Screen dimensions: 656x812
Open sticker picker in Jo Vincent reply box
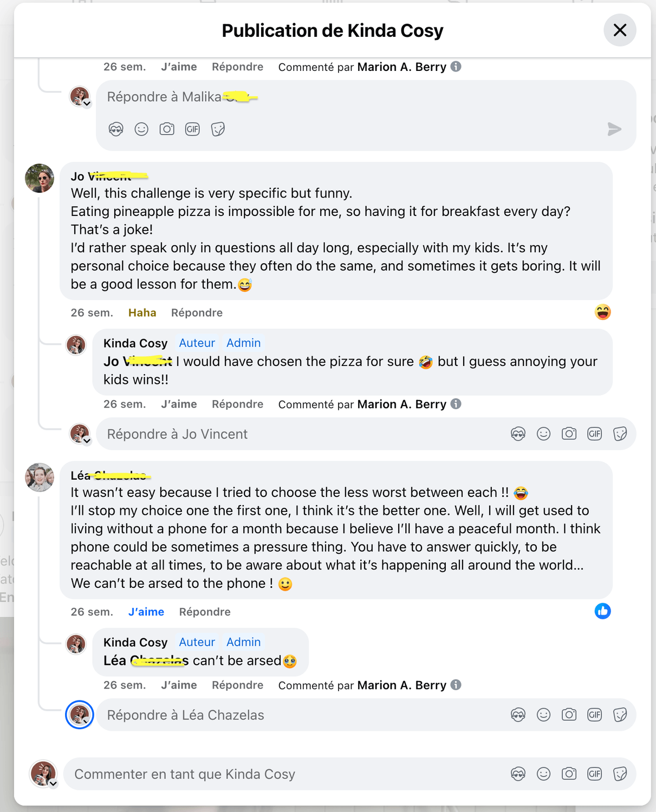[620, 434]
